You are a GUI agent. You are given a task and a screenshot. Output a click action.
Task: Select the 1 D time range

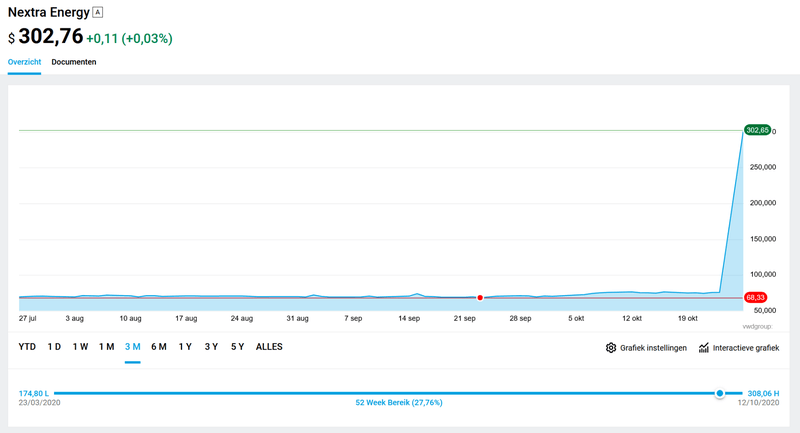tap(54, 347)
